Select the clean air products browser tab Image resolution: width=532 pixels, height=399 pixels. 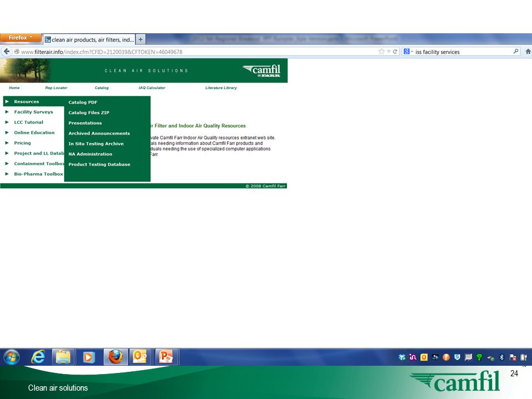coord(90,40)
